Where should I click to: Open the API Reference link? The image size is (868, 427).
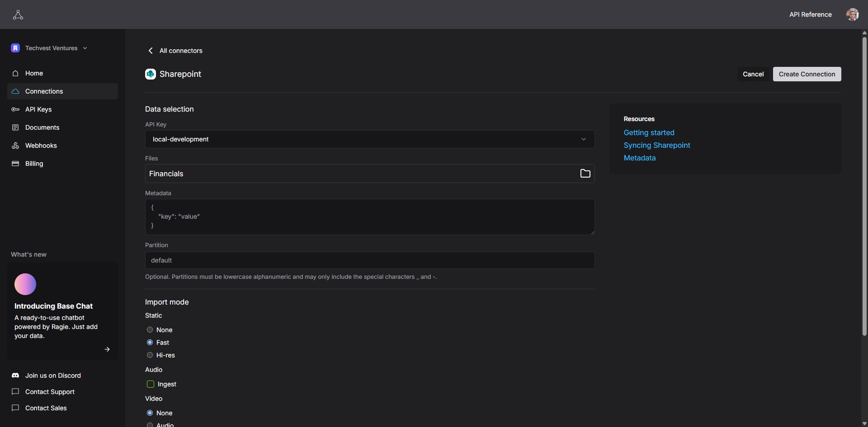point(810,14)
